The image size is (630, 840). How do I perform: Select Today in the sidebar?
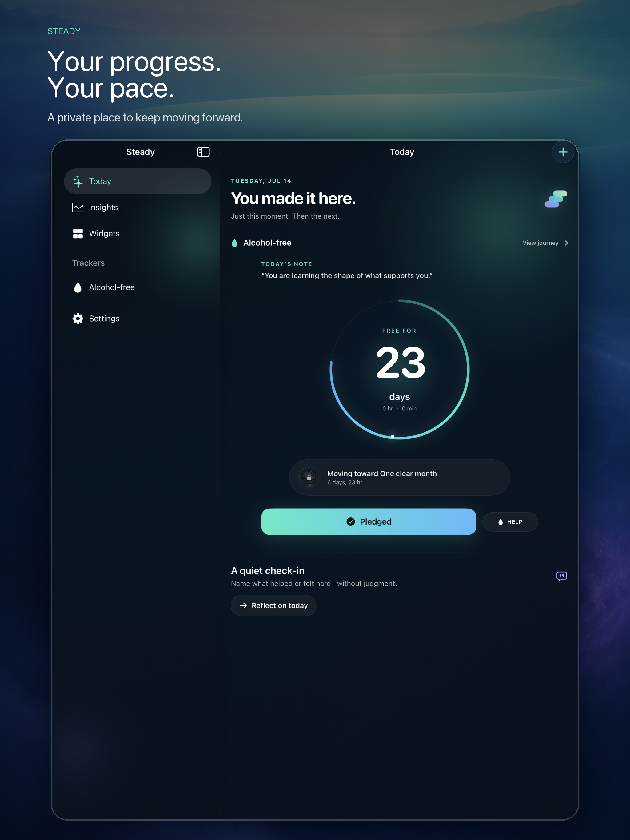(x=138, y=181)
